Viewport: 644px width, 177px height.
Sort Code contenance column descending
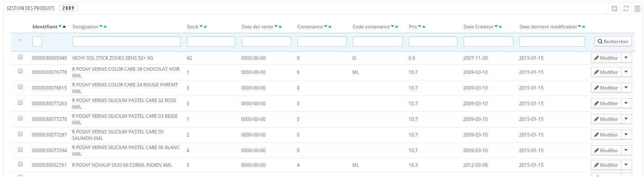point(393,27)
